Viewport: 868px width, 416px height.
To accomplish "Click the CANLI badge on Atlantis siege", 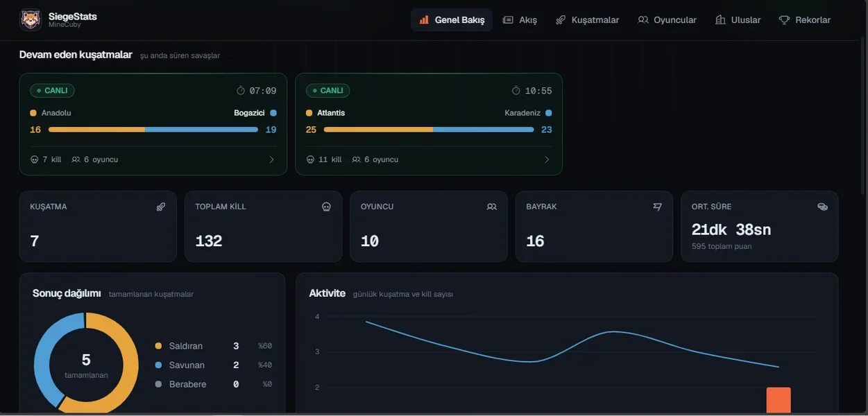I will (327, 91).
